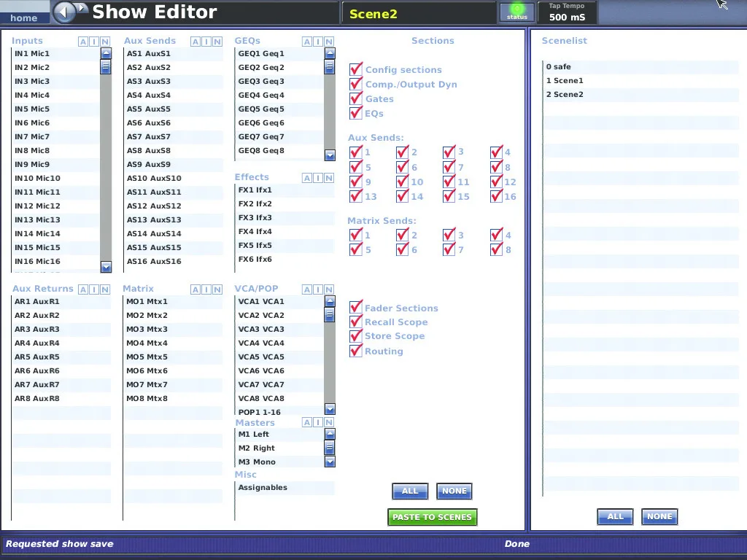Select None (N) for Aux Sends list
The image size is (747, 560).
[217, 42]
